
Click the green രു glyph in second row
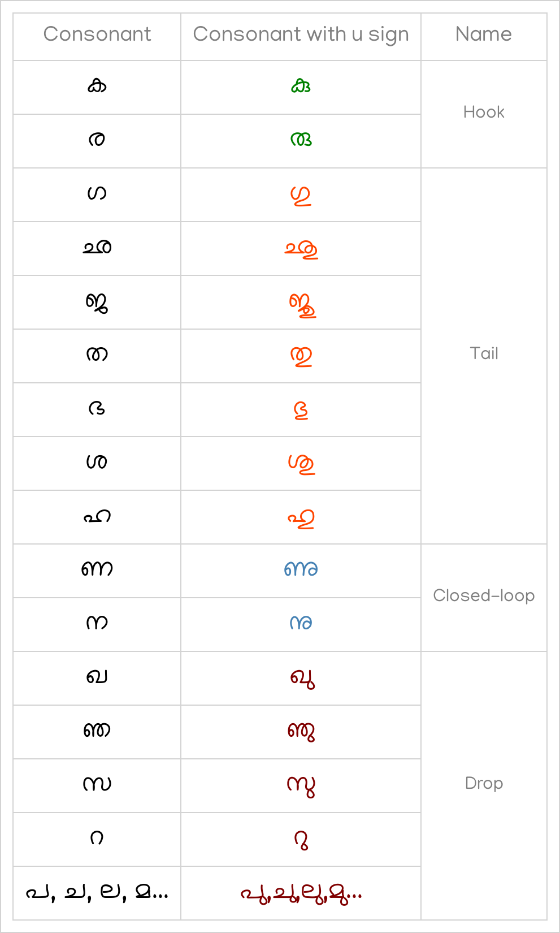tap(301, 140)
